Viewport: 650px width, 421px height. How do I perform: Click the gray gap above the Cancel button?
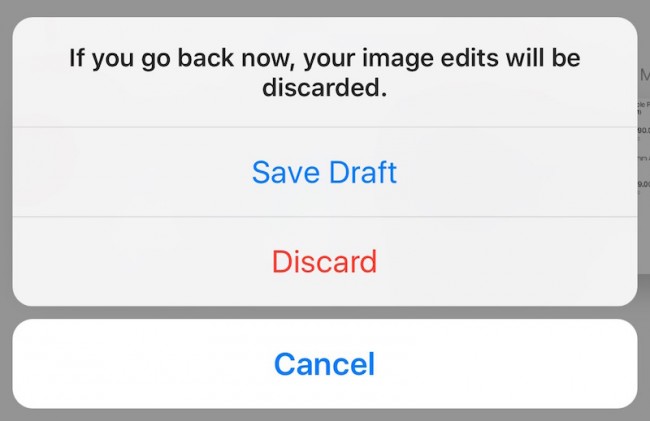click(x=325, y=313)
